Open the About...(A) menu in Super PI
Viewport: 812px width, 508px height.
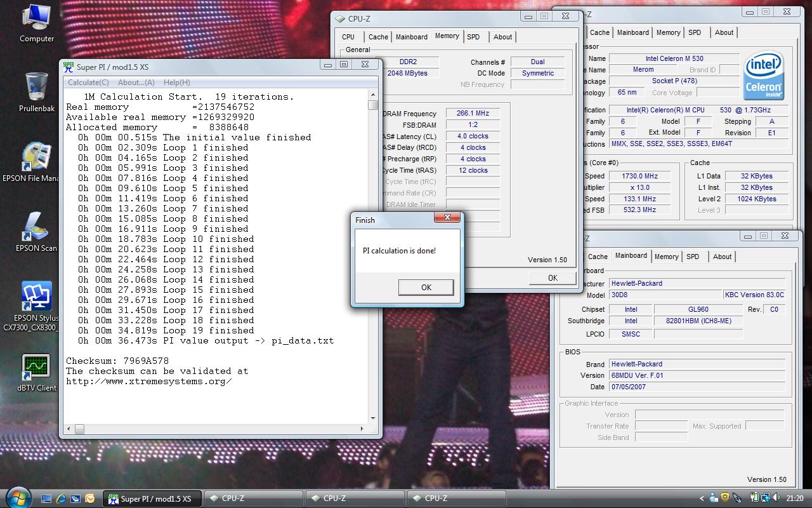[136, 83]
